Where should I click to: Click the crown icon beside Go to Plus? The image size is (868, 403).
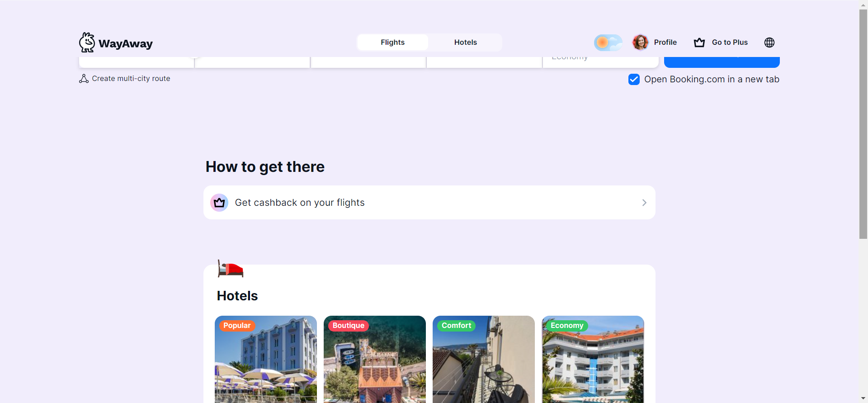[699, 43]
